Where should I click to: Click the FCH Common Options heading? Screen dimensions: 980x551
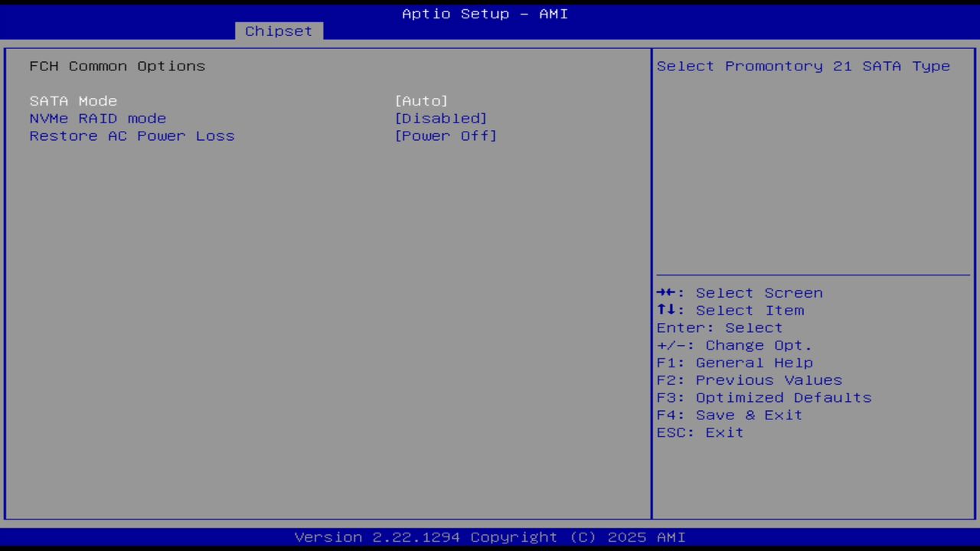tap(117, 66)
